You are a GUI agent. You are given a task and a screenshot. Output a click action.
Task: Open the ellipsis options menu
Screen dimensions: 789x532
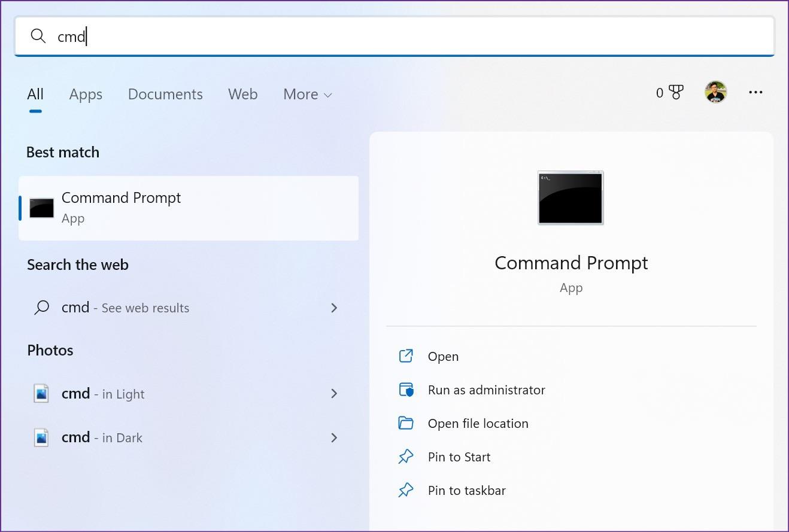[x=755, y=92]
